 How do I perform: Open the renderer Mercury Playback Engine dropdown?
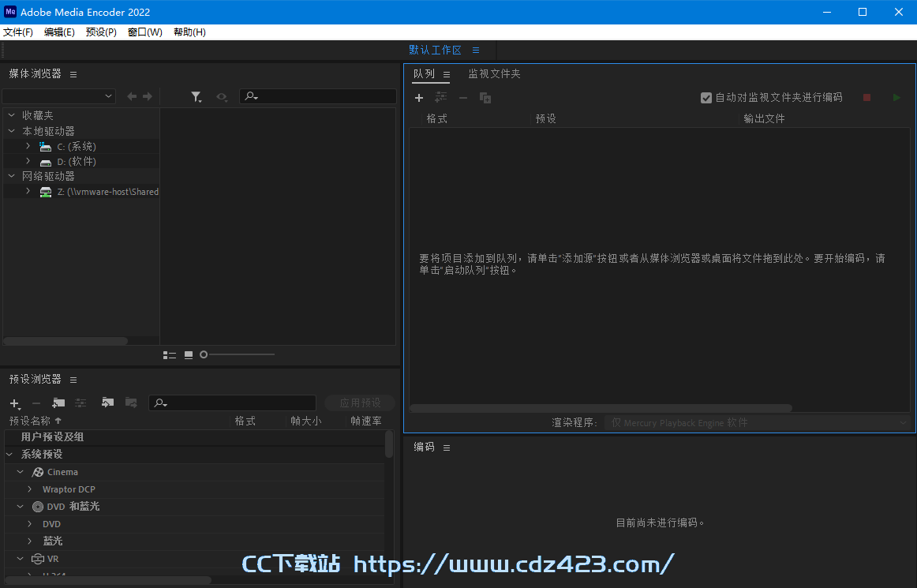pos(758,422)
